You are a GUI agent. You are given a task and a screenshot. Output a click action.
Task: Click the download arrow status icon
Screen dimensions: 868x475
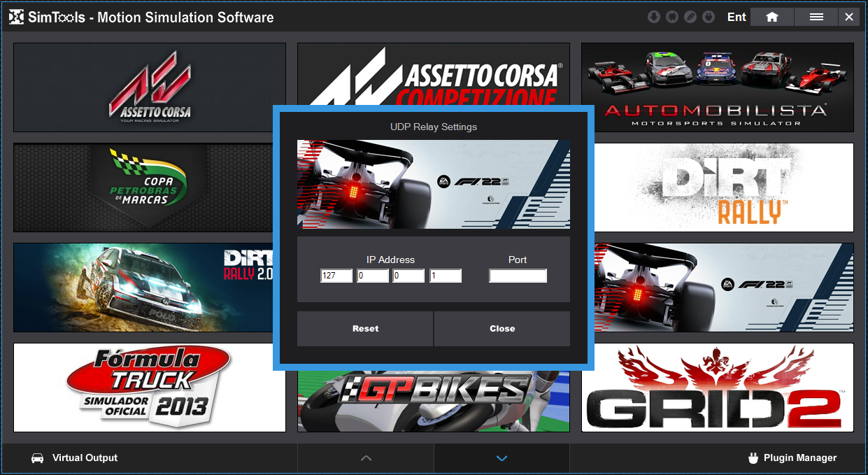click(654, 17)
